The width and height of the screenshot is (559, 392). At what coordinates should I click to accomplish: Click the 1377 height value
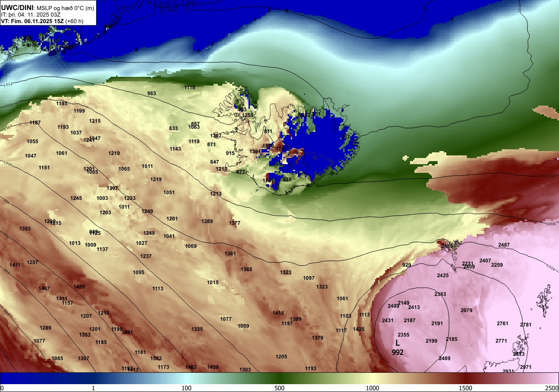coord(235,223)
